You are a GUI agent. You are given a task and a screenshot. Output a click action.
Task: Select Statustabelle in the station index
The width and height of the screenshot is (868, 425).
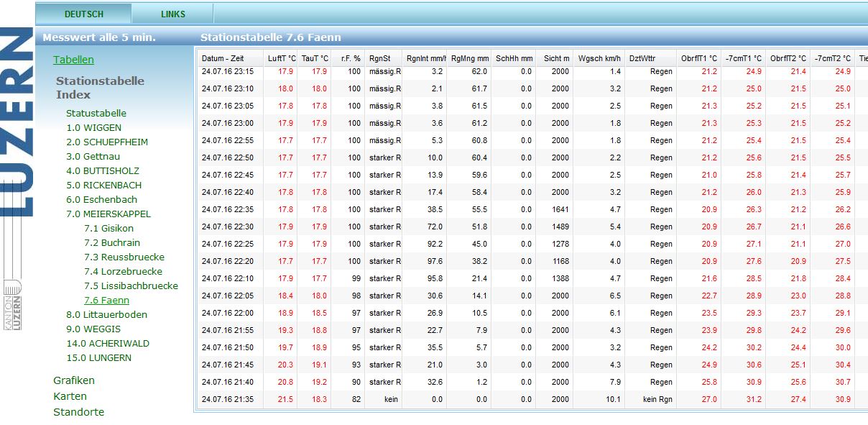96,113
